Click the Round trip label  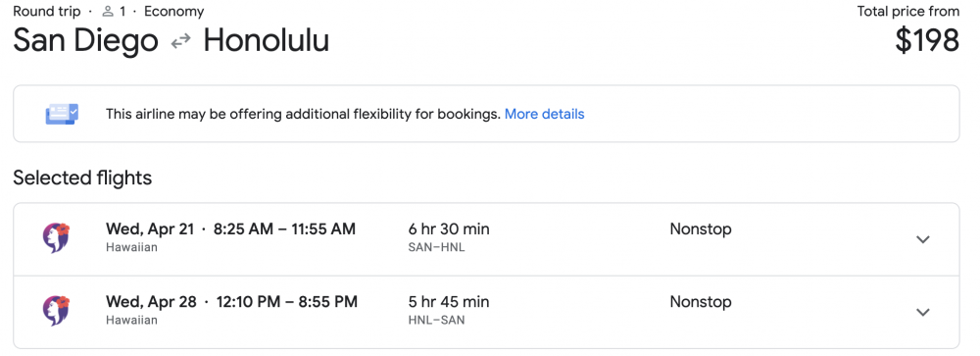47,11
